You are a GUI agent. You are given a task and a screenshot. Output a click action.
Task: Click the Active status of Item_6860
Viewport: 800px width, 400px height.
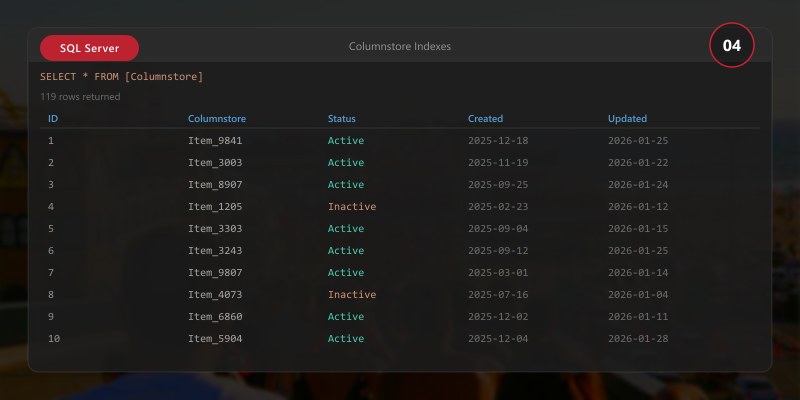pos(346,316)
